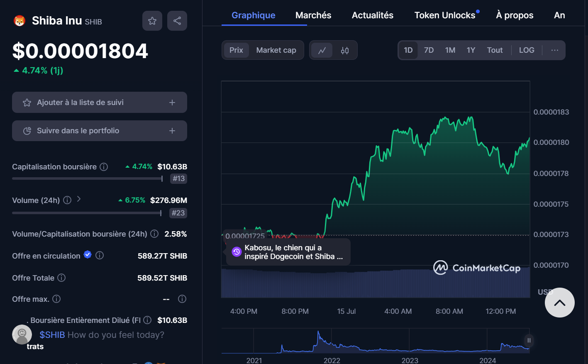Switch to candlestick chart icon
This screenshot has height=364, width=588.
click(345, 51)
